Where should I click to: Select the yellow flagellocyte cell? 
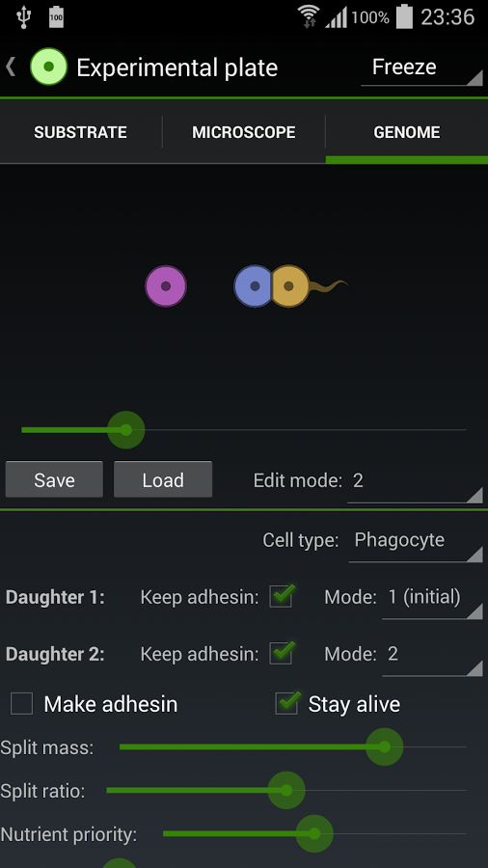[x=291, y=286]
